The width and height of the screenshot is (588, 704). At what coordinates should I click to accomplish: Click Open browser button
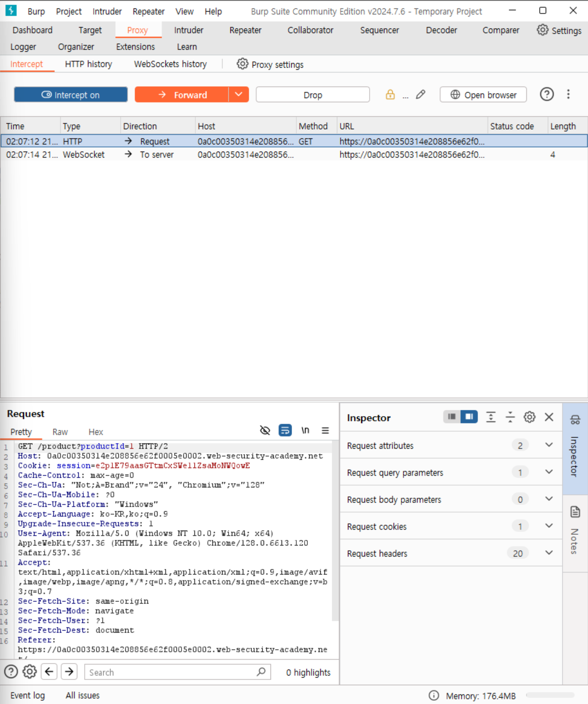(x=483, y=95)
